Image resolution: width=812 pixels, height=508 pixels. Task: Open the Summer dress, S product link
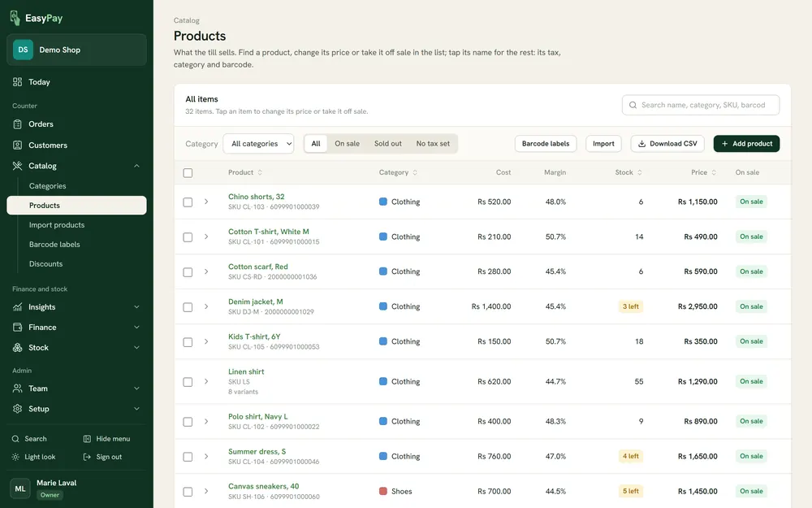pyautogui.click(x=257, y=451)
